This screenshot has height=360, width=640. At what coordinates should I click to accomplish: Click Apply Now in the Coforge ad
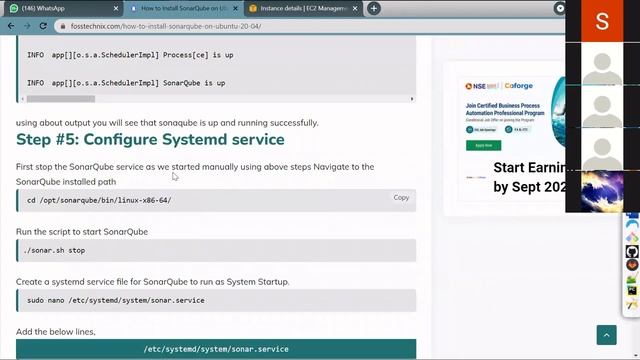pyautogui.click(x=483, y=145)
